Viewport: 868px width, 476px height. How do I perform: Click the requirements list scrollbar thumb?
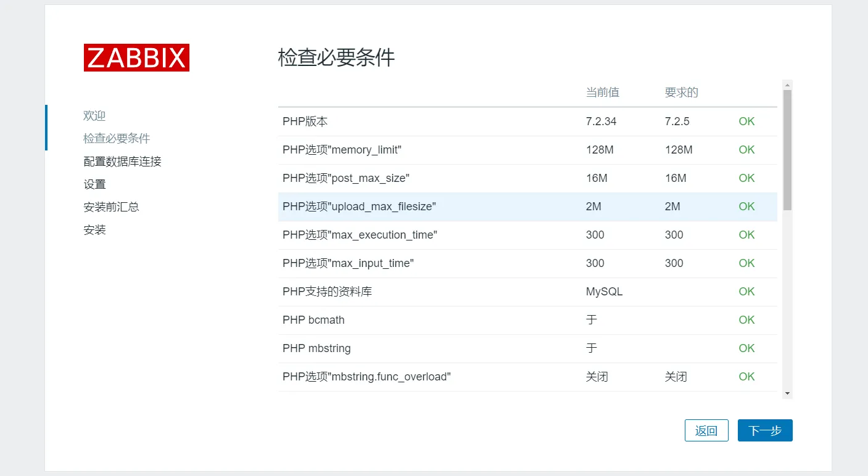click(787, 149)
